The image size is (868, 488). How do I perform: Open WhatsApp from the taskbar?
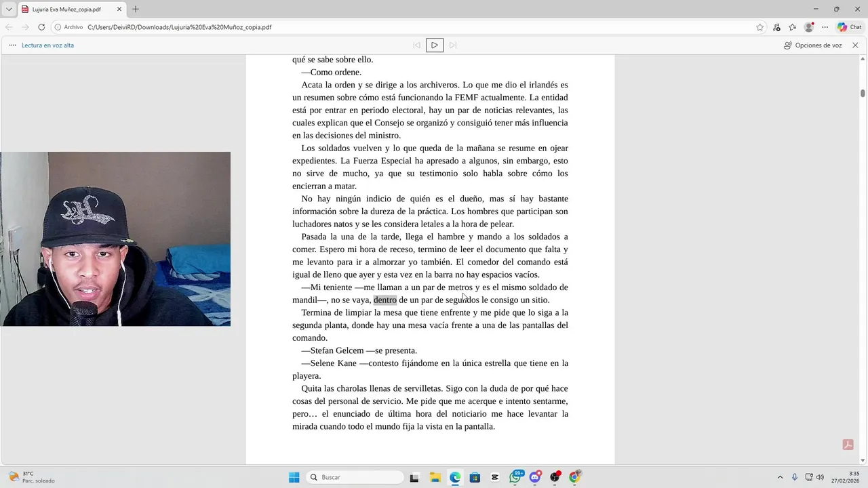[515, 477]
